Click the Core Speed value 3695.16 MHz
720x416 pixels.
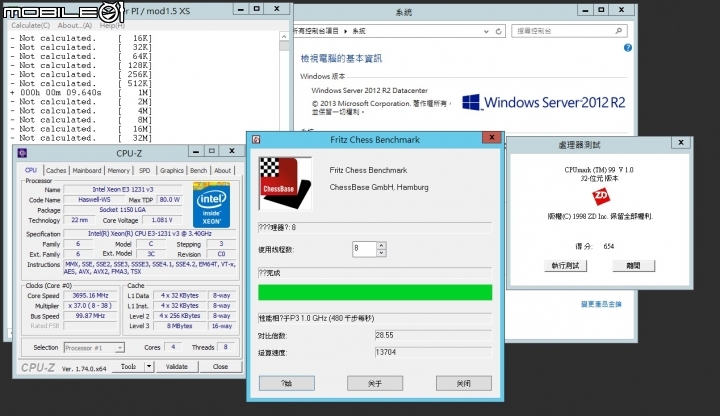(x=90, y=296)
